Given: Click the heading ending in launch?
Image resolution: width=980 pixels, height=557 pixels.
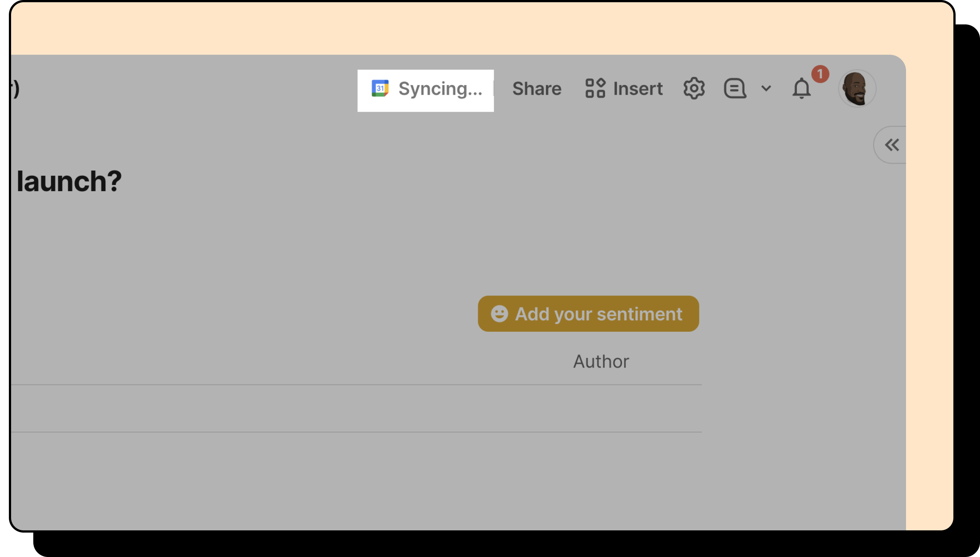Looking at the screenshot, I should coord(69,181).
